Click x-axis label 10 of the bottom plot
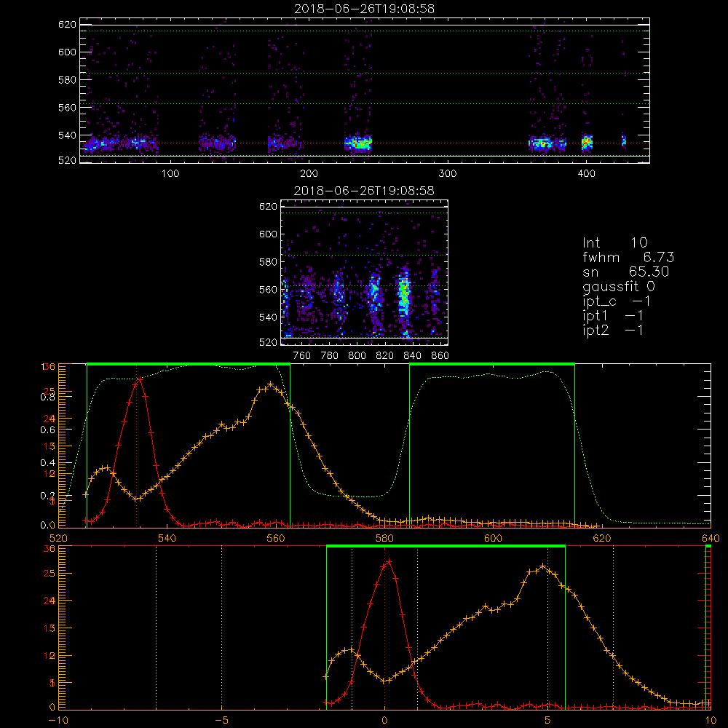Image resolution: width=728 pixels, height=728 pixels. (x=711, y=721)
